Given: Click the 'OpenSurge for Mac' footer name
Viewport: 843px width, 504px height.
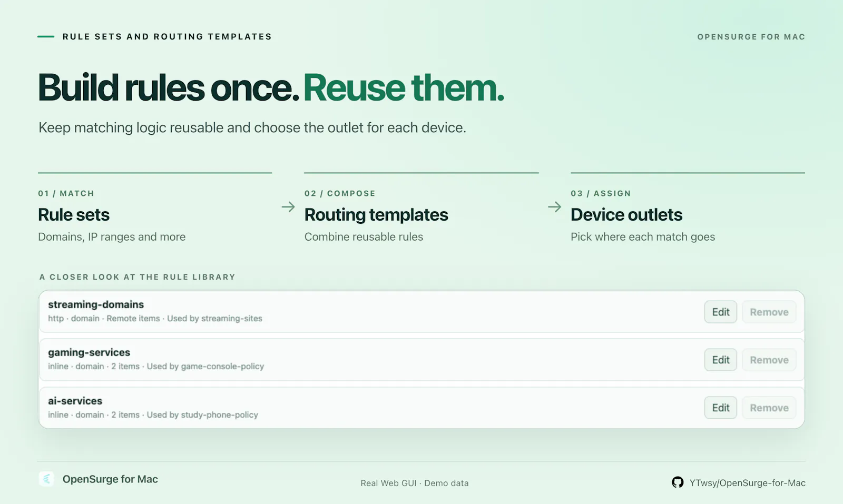Looking at the screenshot, I should (110, 479).
